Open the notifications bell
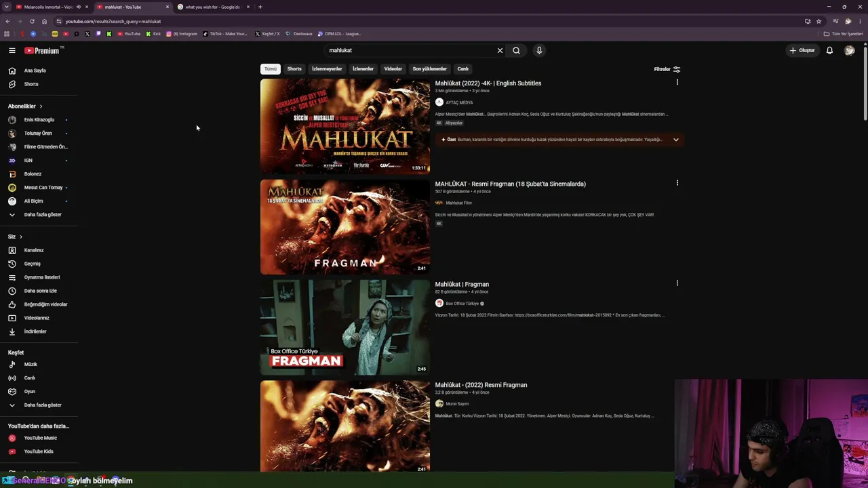The image size is (868, 488). tap(829, 50)
